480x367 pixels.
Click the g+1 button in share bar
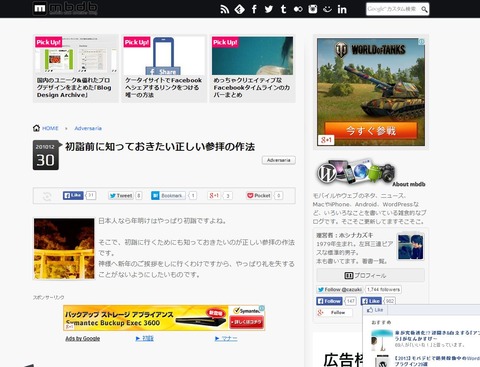214,195
